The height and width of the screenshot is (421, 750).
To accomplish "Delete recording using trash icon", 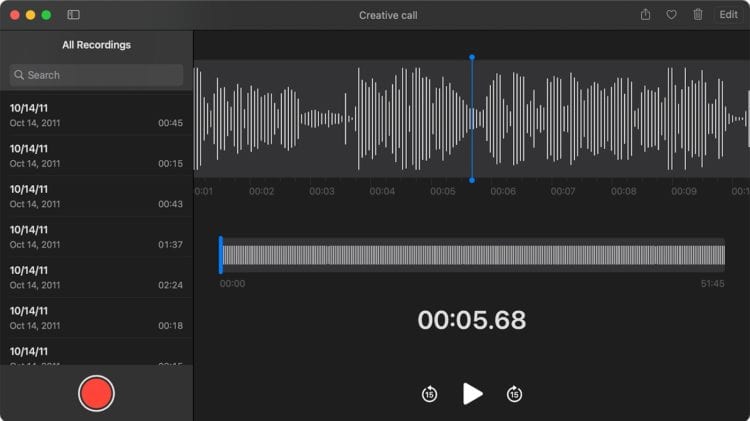I will (x=698, y=15).
